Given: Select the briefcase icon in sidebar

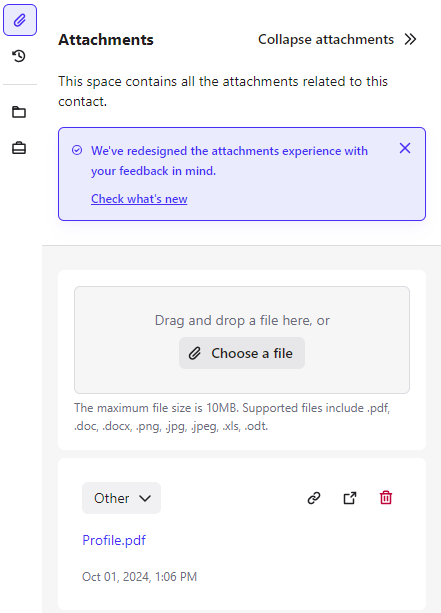Looking at the screenshot, I should (19, 148).
